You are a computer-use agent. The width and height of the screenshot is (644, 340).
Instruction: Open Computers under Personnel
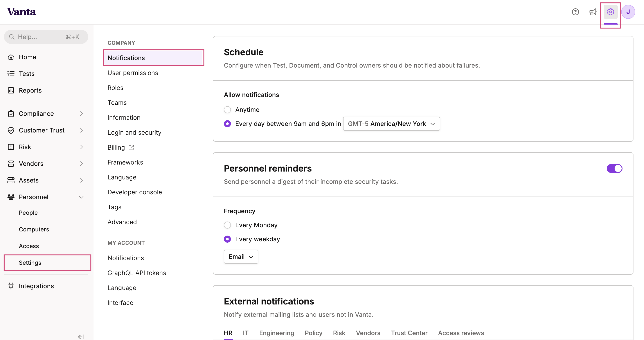point(34,229)
